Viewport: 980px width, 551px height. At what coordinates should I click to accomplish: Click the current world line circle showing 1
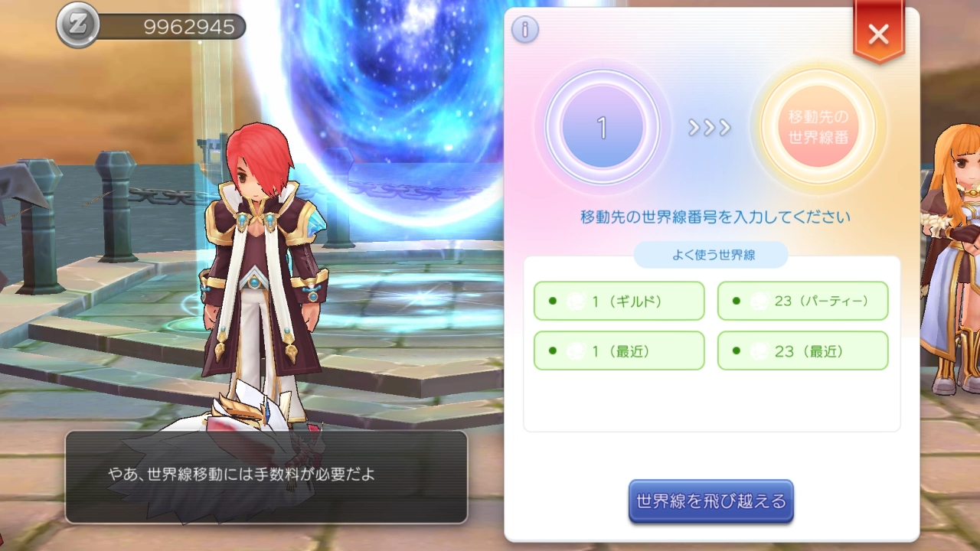602,127
